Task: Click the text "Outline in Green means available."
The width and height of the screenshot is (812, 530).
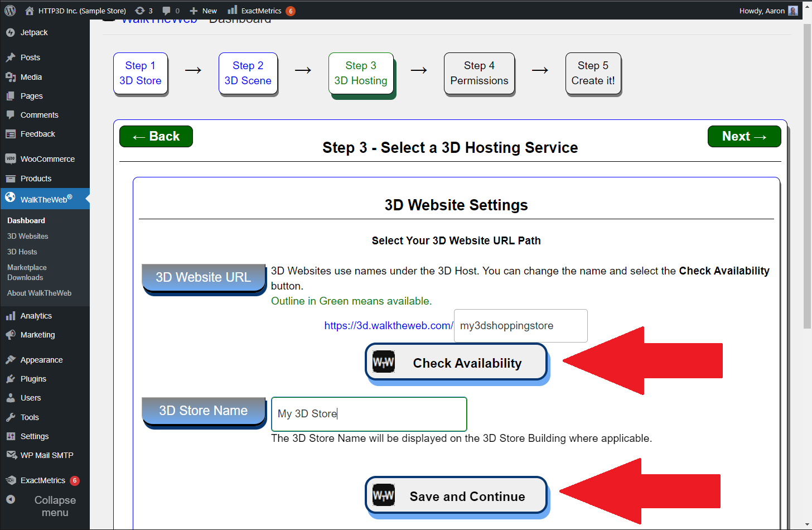Action: pos(351,301)
